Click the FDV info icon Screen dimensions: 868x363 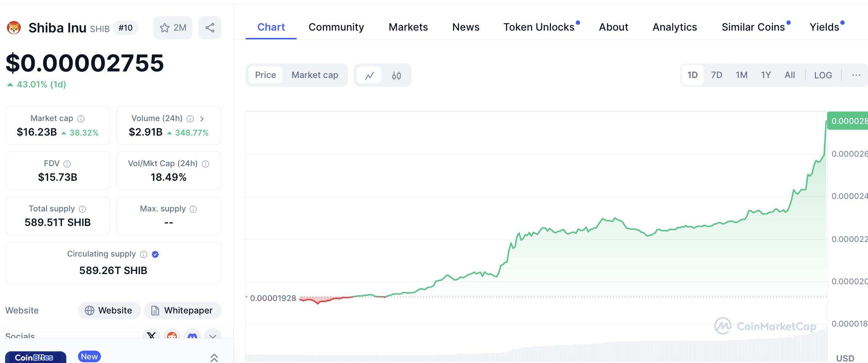pos(67,164)
